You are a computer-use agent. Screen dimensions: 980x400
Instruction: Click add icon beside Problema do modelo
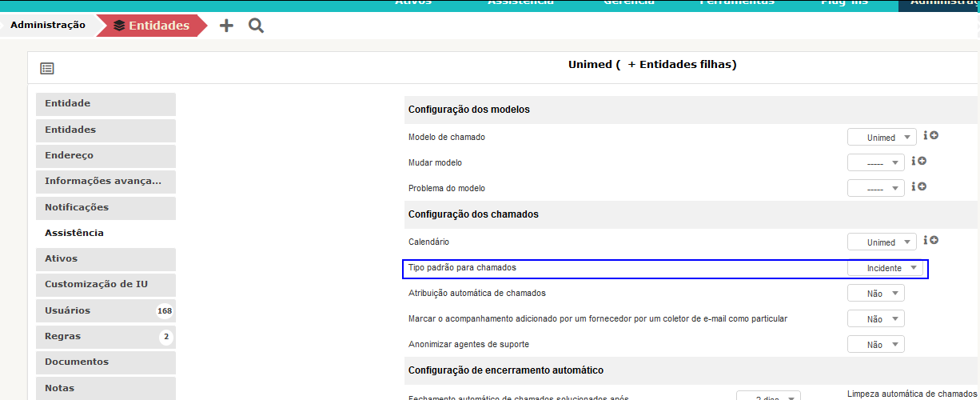click(922, 187)
